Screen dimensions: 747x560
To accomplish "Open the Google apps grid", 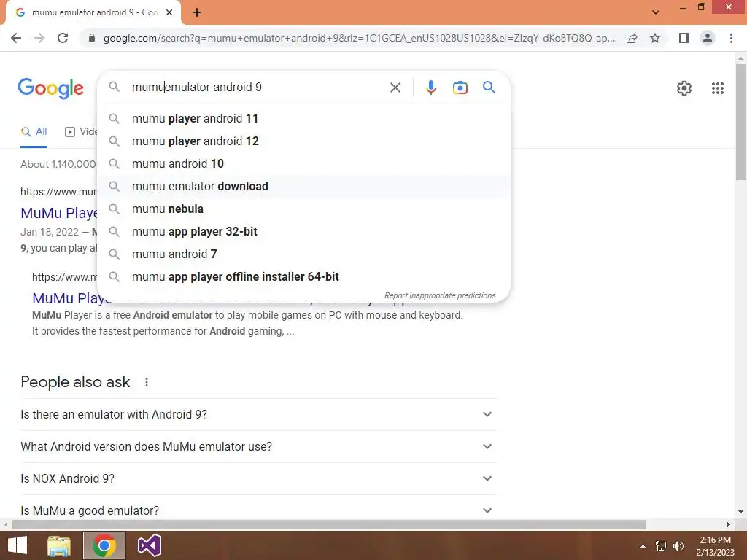I will [718, 88].
